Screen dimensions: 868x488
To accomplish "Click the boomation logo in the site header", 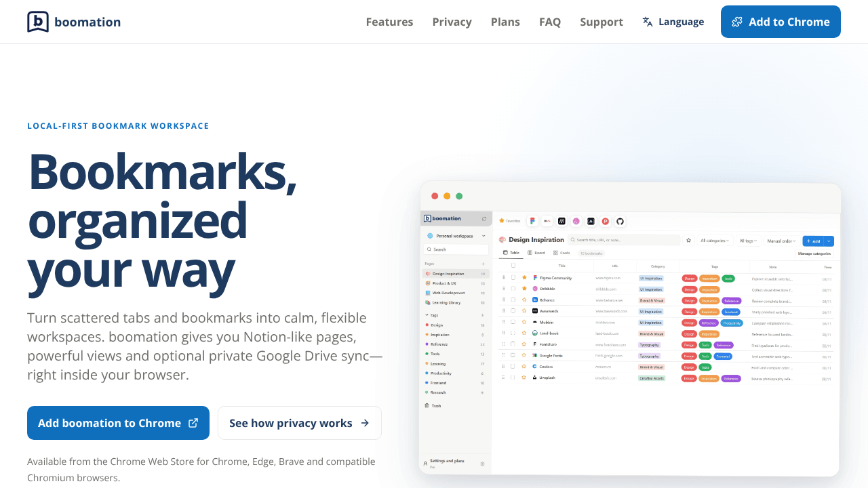I will click(74, 22).
